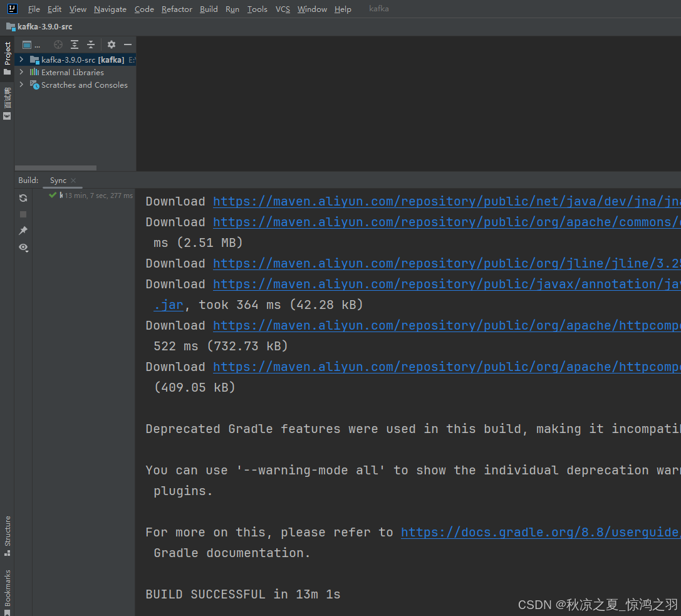This screenshot has width=681, height=616.
Task: Close the Sync tab
Action: click(73, 180)
